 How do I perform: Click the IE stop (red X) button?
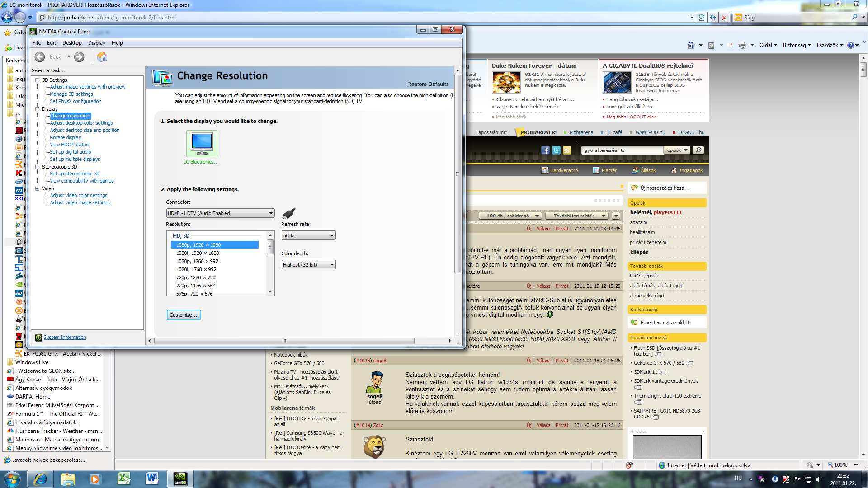(724, 18)
